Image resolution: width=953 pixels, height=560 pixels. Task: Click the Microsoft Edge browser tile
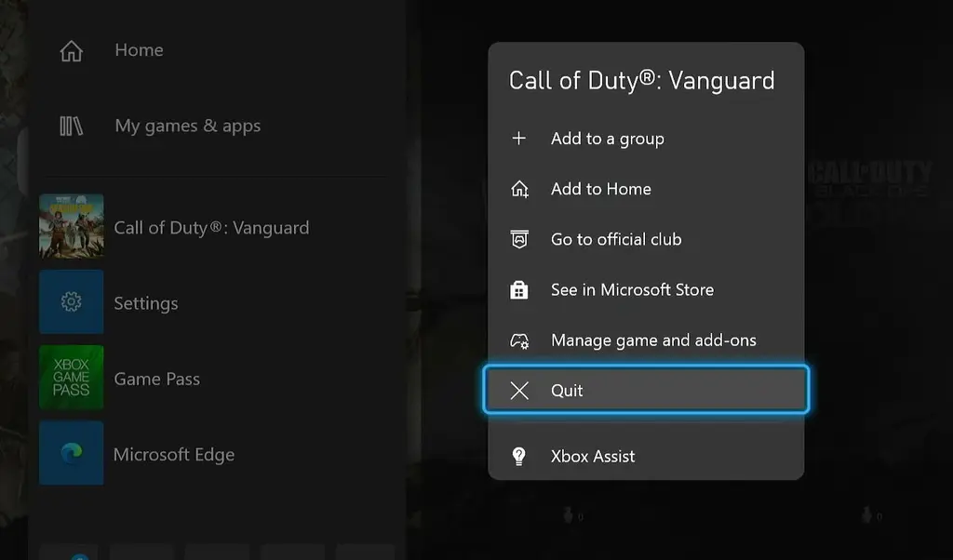tap(71, 453)
